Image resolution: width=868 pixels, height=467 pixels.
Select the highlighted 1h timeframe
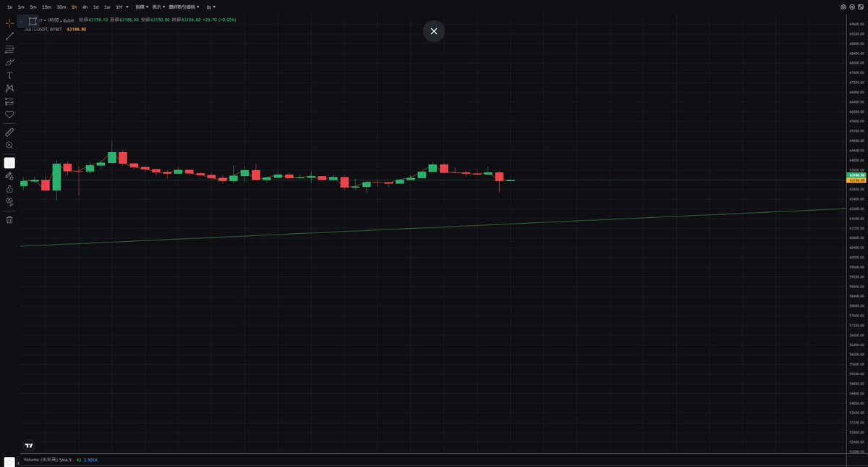click(74, 7)
